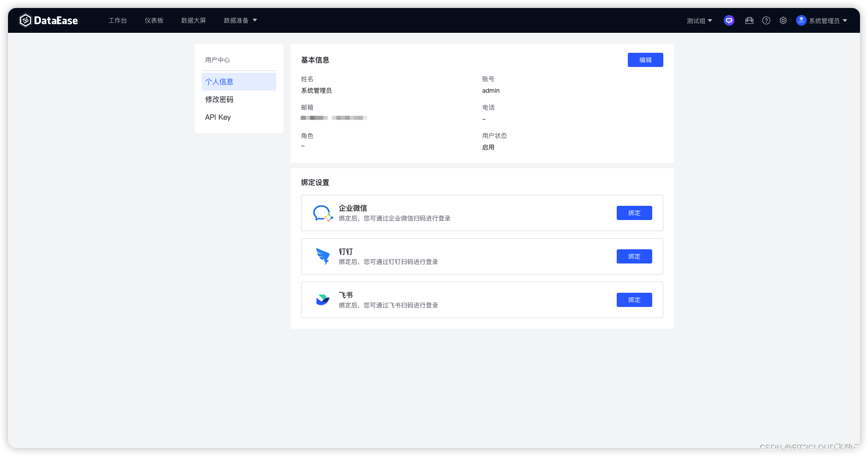Click the user avatar icon
868x456 pixels.
801,20
